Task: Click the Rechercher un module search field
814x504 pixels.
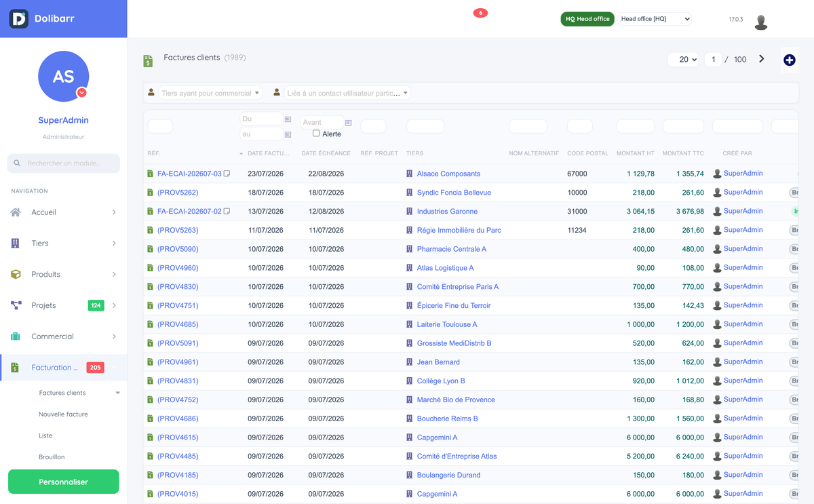Action: [64, 163]
